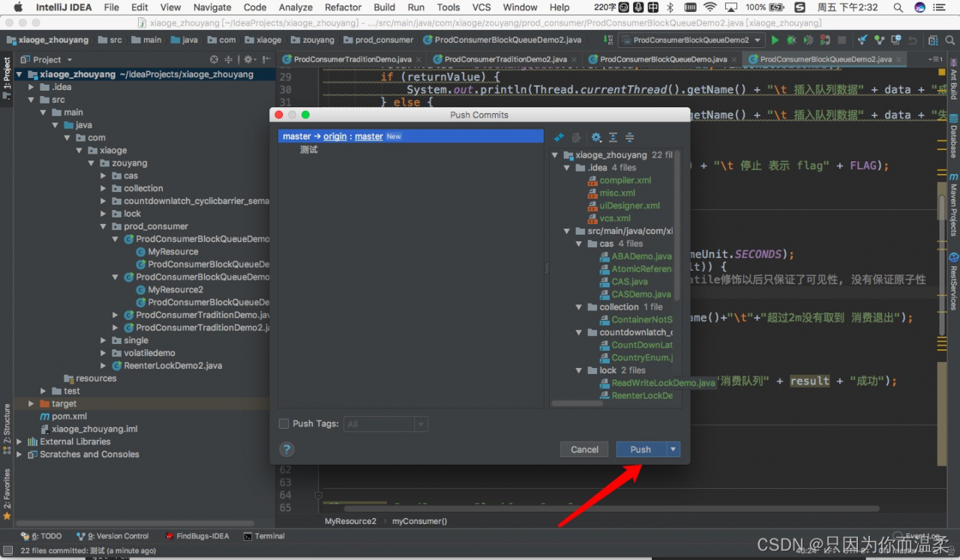
Task: Expand External Libraries node
Action: pos(19,442)
